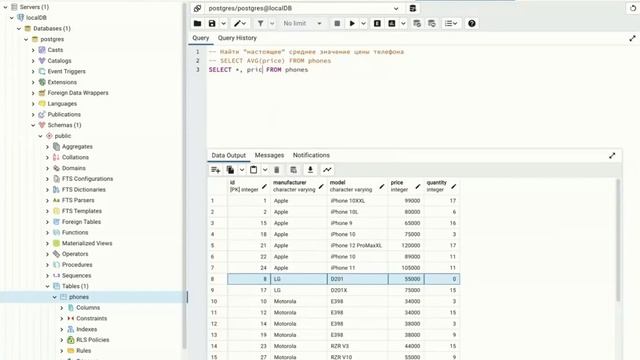640x360 pixels.
Task: Click the Rollback transaction icon
Action: pos(431,24)
